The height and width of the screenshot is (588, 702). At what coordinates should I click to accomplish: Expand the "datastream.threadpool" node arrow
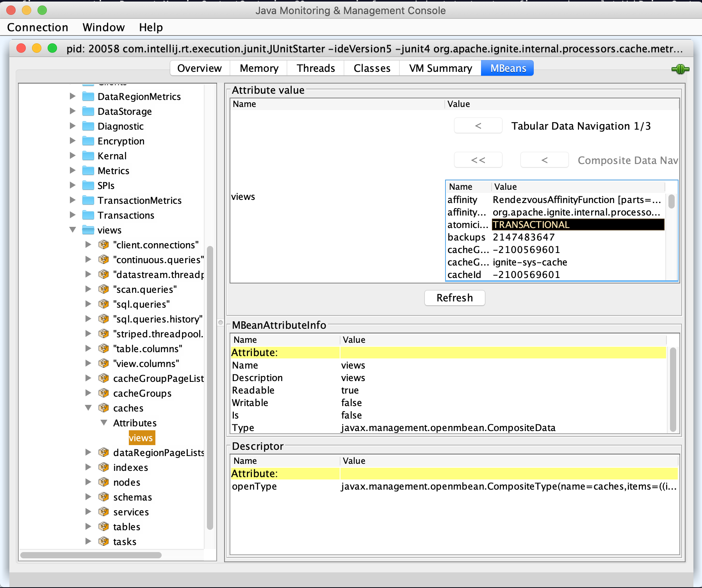(x=88, y=274)
